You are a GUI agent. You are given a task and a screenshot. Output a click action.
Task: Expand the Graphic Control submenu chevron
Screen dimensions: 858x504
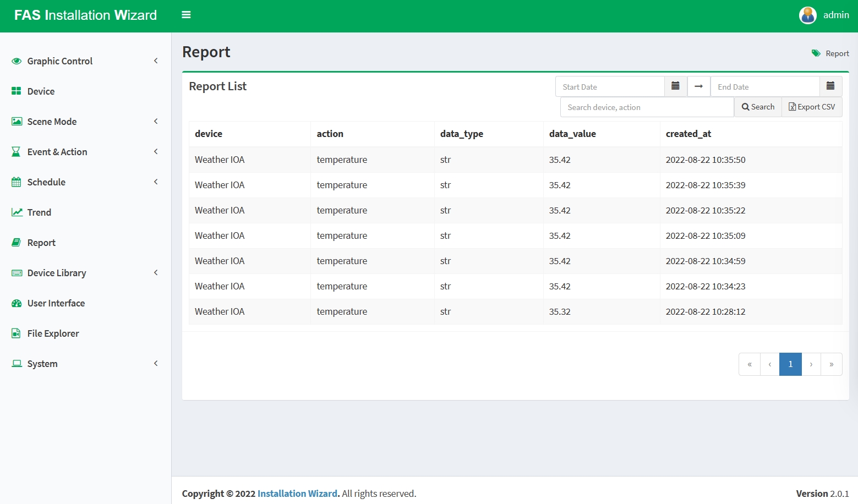point(156,61)
